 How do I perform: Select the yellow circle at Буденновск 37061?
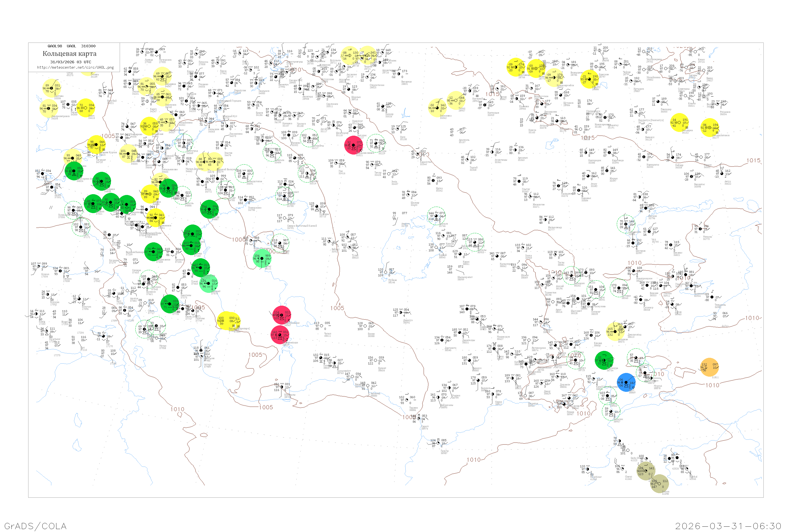click(x=156, y=218)
